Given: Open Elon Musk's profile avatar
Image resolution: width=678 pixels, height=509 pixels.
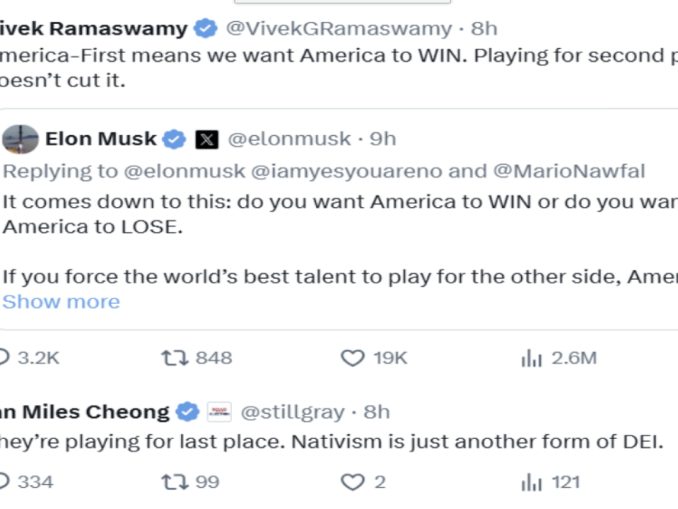Looking at the screenshot, I should 21,138.
